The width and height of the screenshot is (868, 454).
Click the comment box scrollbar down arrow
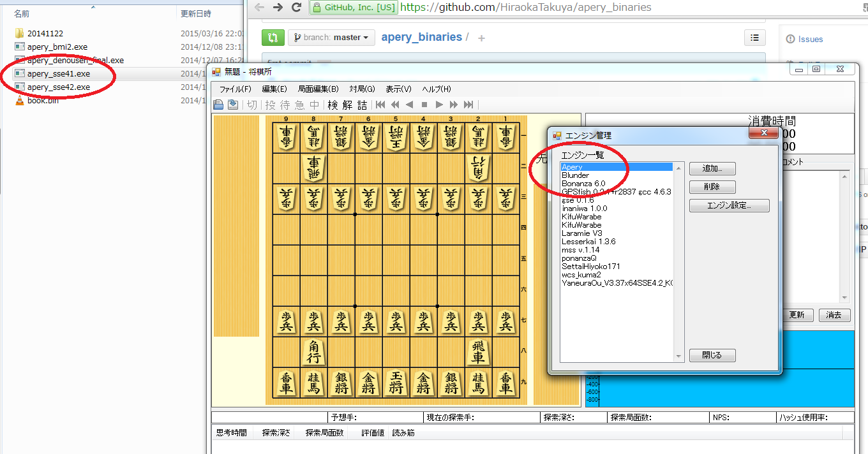(844, 298)
